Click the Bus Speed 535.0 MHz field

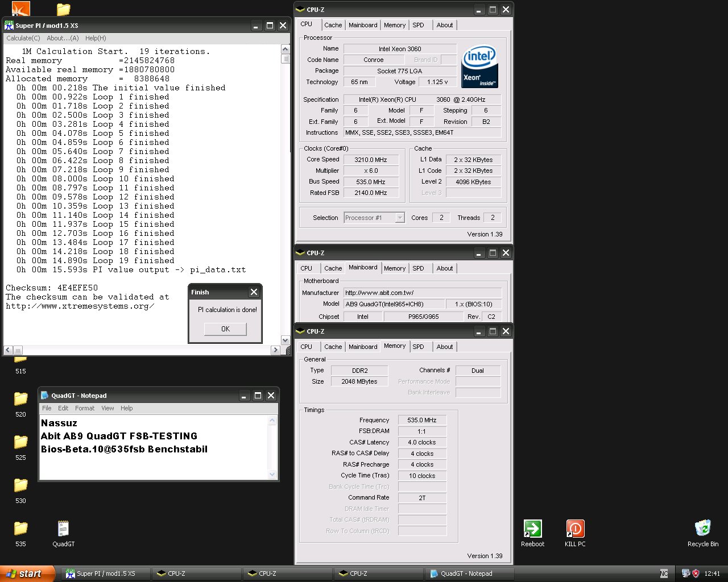(371, 182)
